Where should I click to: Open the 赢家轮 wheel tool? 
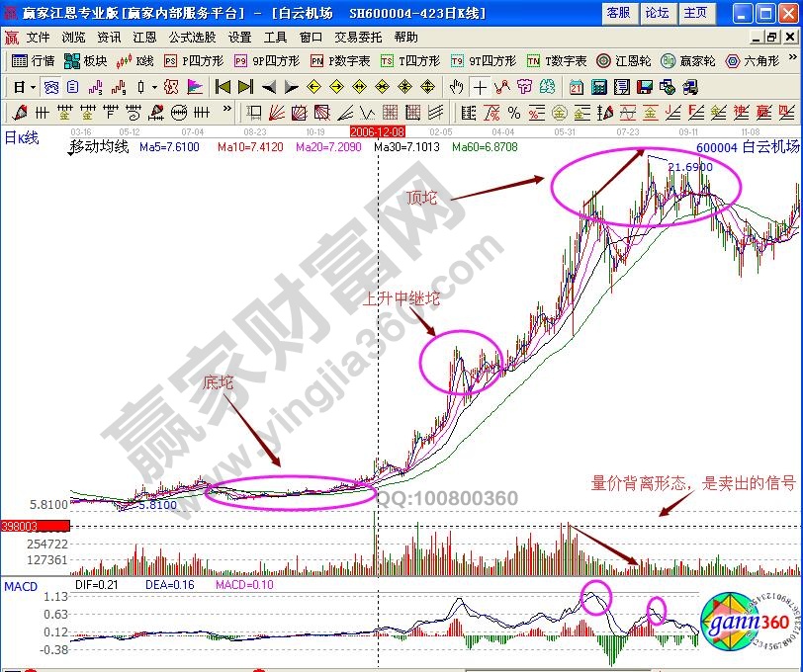687,61
